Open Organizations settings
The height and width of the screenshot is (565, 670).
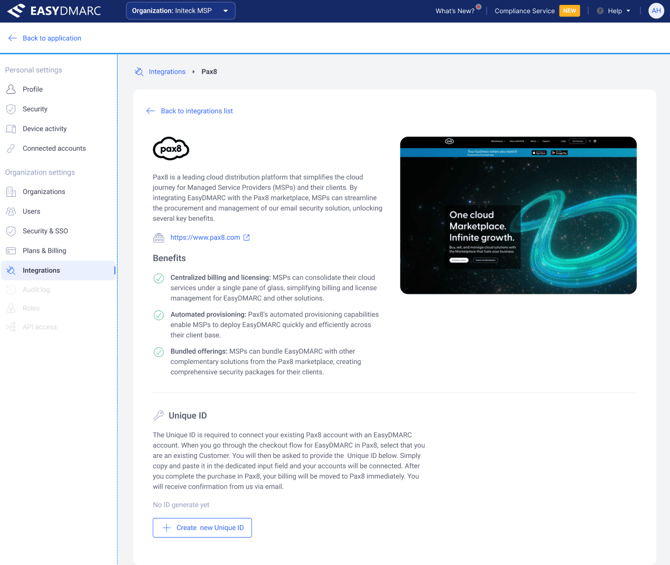coord(44,191)
